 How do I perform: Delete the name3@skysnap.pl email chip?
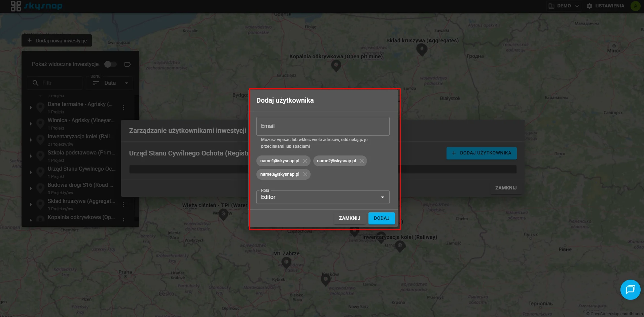pos(305,174)
